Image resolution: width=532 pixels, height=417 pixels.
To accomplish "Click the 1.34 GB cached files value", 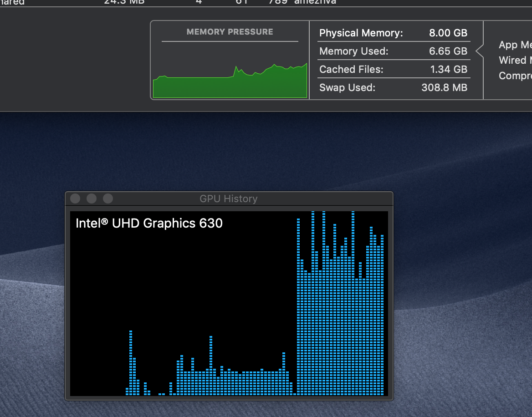I will click(x=449, y=70).
